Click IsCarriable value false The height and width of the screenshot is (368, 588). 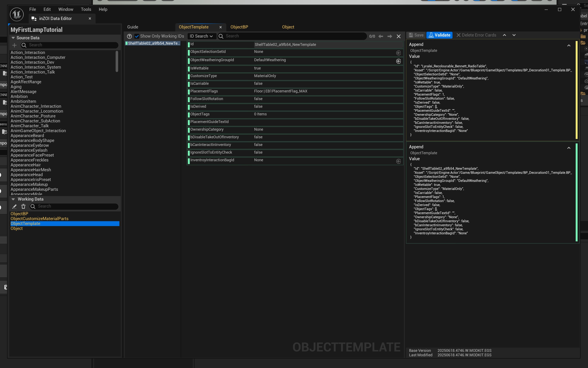click(258, 84)
